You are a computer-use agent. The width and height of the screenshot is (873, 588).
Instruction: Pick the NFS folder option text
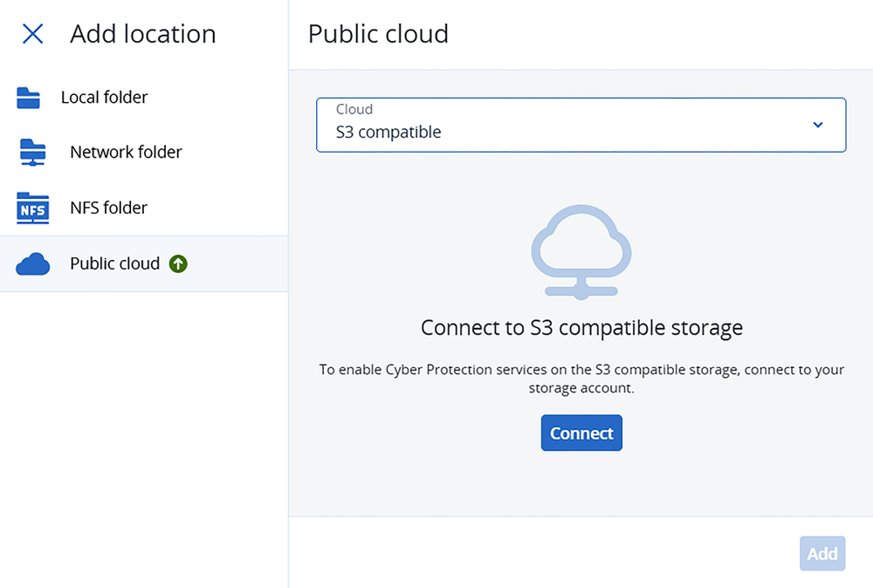click(x=108, y=209)
